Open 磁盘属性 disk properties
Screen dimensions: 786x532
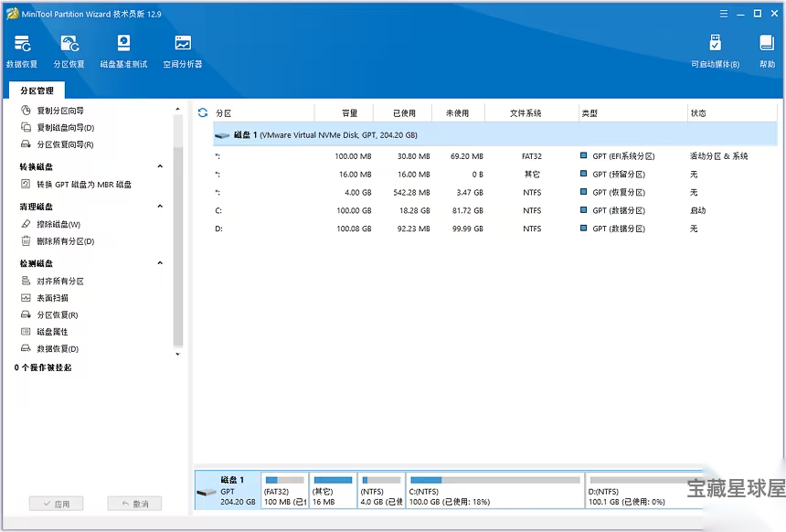(52, 332)
